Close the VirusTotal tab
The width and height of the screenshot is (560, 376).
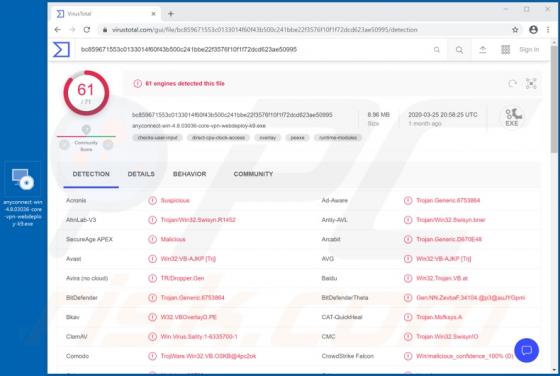pyautogui.click(x=153, y=14)
